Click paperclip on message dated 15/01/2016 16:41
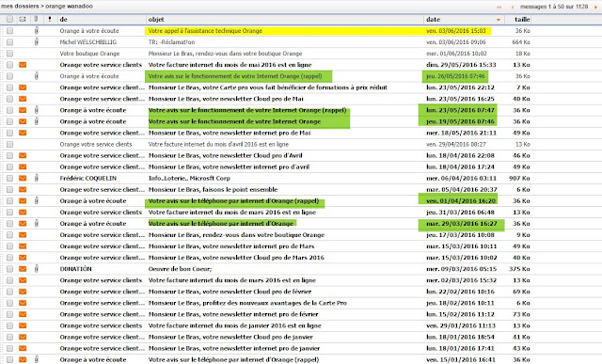The width and height of the screenshot is (602, 364). coord(36,360)
